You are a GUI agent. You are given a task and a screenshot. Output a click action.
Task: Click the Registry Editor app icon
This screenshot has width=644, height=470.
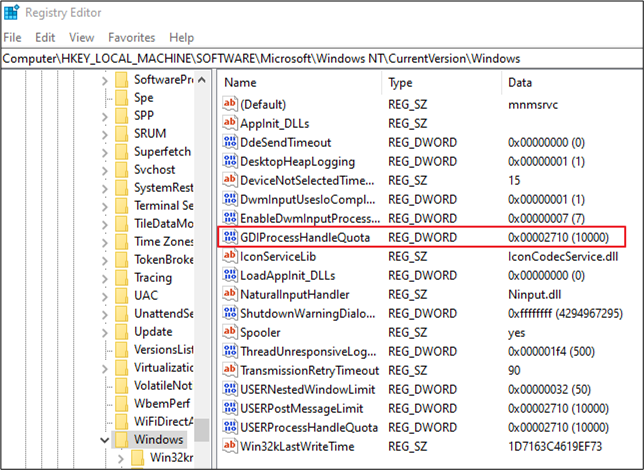tap(12, 12)
